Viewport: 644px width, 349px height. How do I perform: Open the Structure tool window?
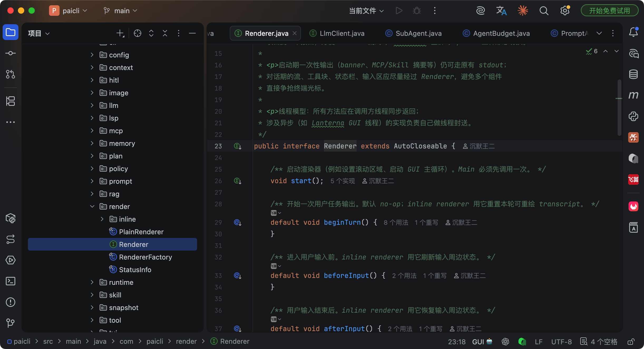click(11, 101)
